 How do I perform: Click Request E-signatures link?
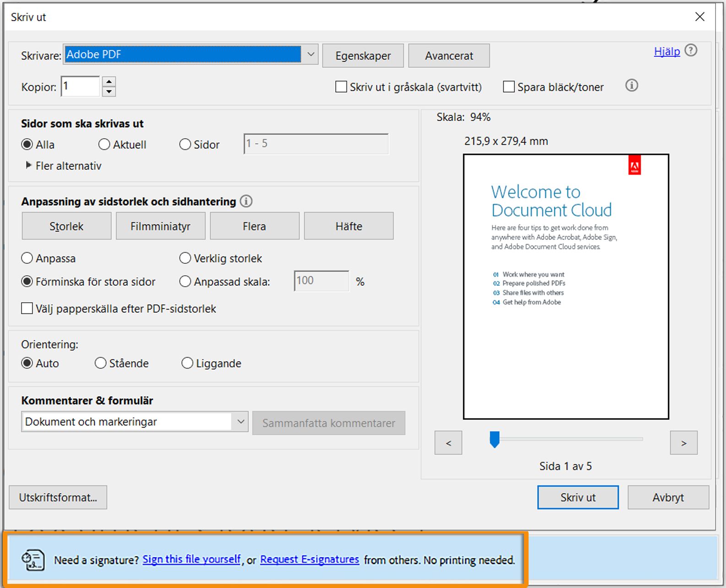[310, 559]
